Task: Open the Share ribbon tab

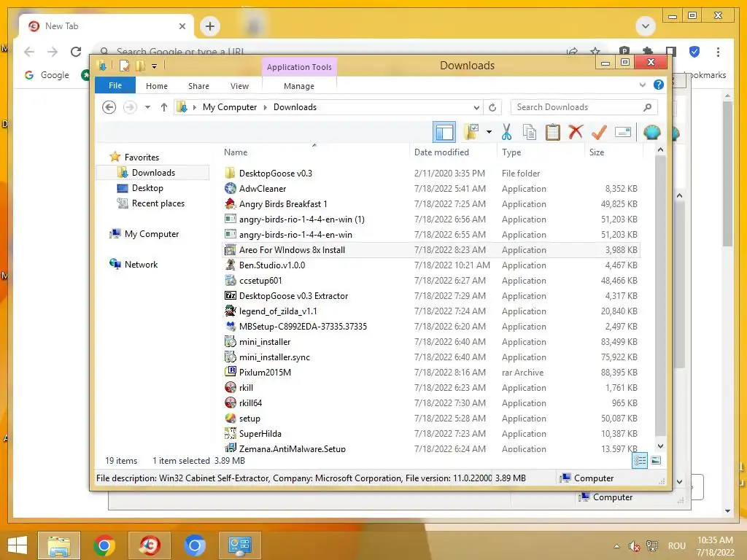Action: pyautogui.click(x=198, y=86)
